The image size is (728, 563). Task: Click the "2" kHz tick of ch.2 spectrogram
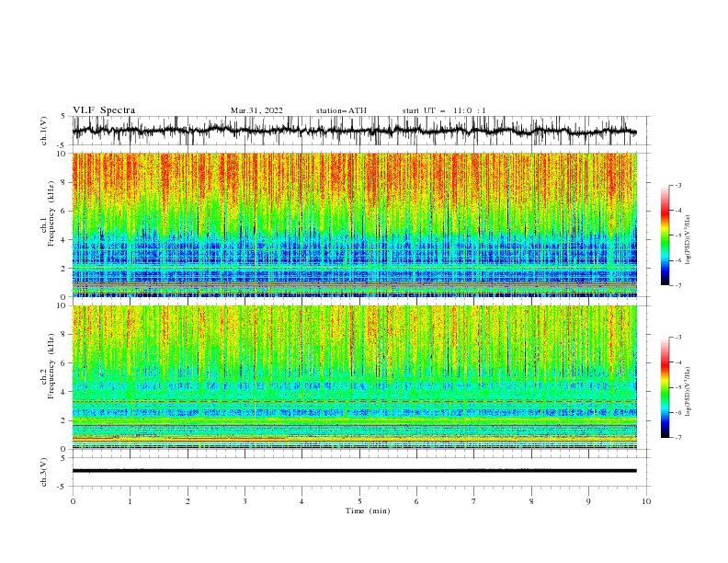(65, 420)
